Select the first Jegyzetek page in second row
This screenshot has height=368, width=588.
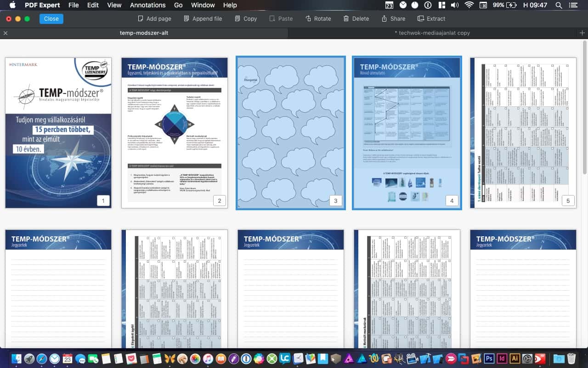pyautogui.click(x=58, y=289)
